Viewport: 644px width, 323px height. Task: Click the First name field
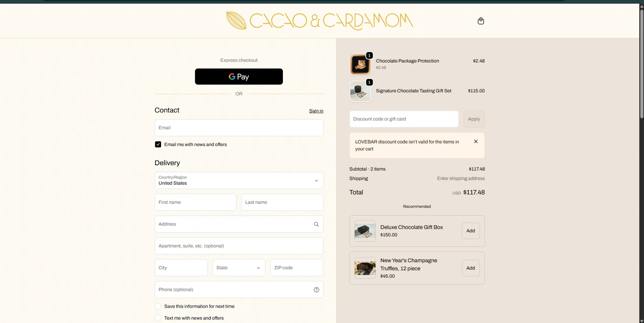click(195, 202)
